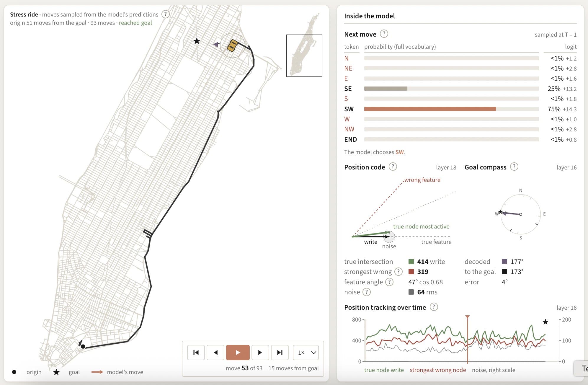Click the purple decoded angle swatch
This screenshot has width=588, height=385.
click(x=504, y=262)
